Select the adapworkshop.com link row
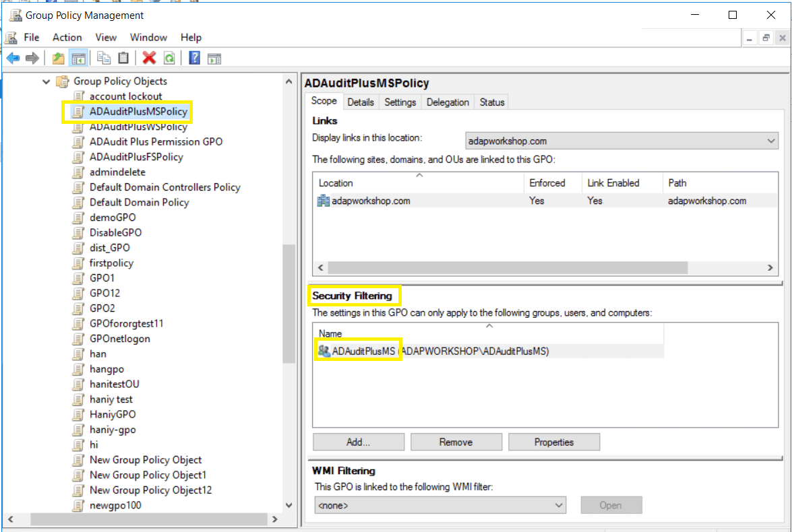 [545, 201]
